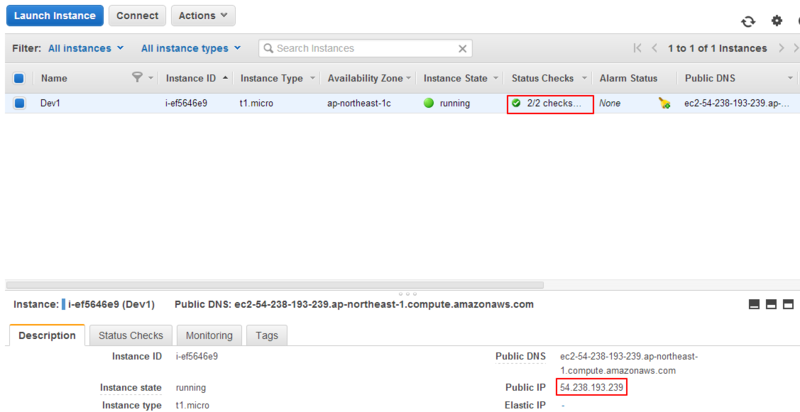The width and height of the screenshot is (800, 412).
Task: Click the t1.micro cell in the table
Action: (257, 104)
